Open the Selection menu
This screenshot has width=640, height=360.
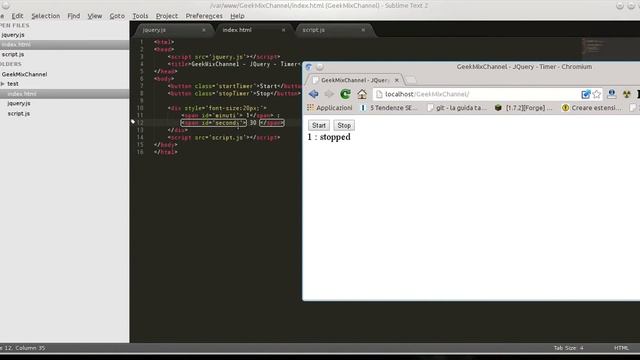pos(46,16)
